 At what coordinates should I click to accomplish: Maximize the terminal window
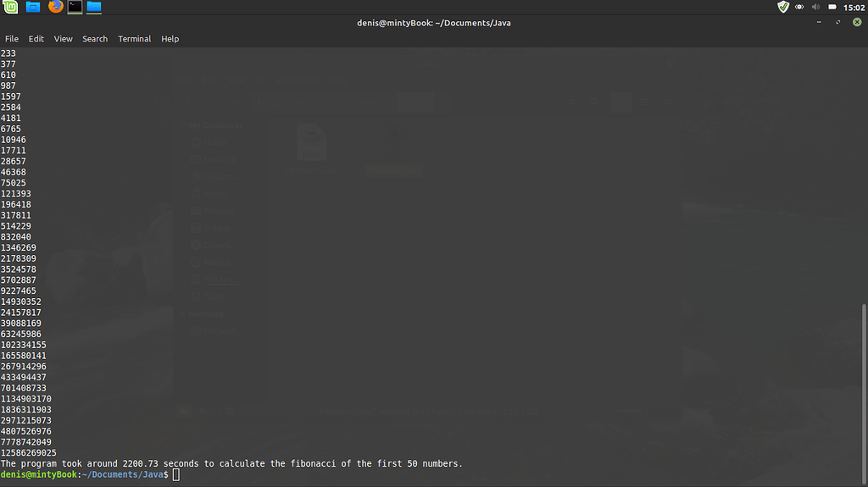click(837, 23)
